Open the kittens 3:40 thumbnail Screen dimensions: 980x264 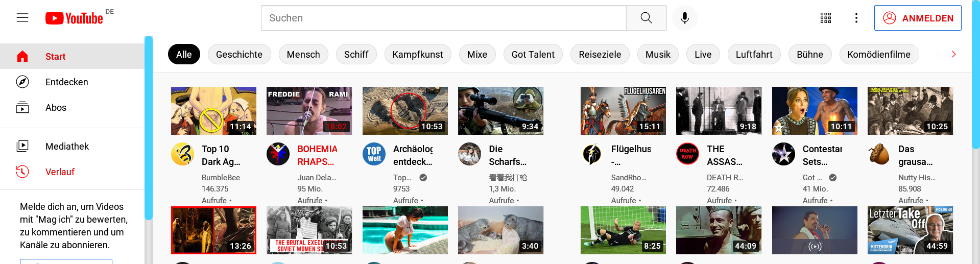click(x=500, y=230)
